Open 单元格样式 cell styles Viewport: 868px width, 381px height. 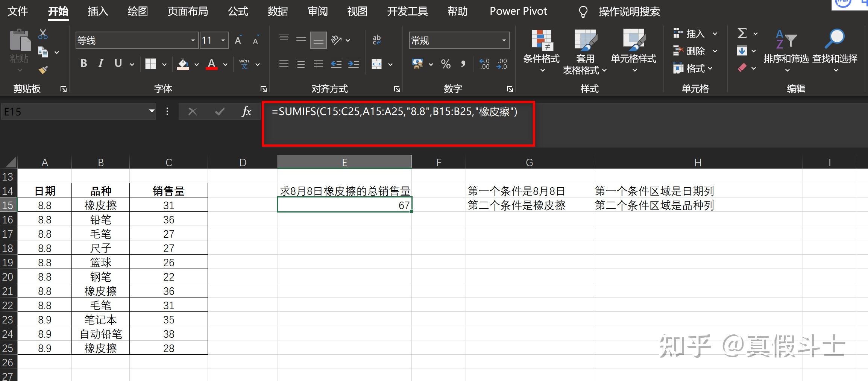coord(634,51)
